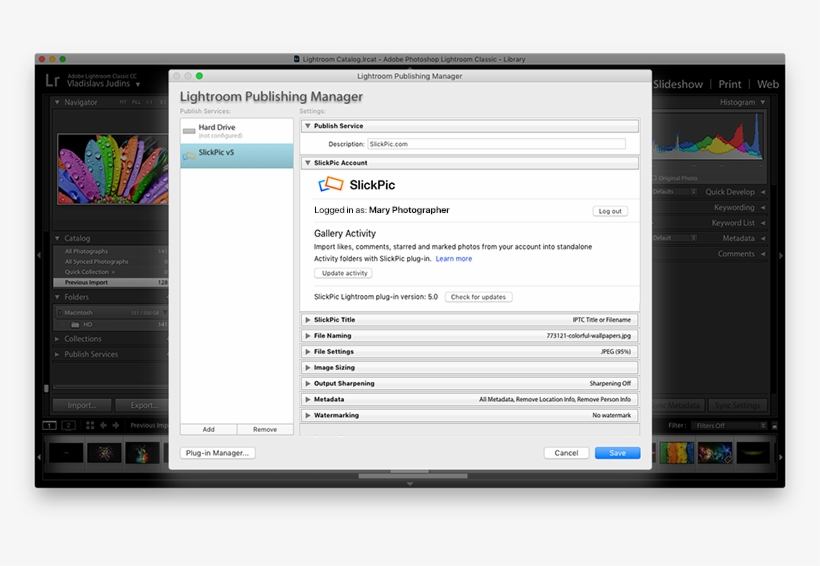Go back with filmstrip left arrow
Image resolution: width=820 pixels, height=566 pixels.
103,426
